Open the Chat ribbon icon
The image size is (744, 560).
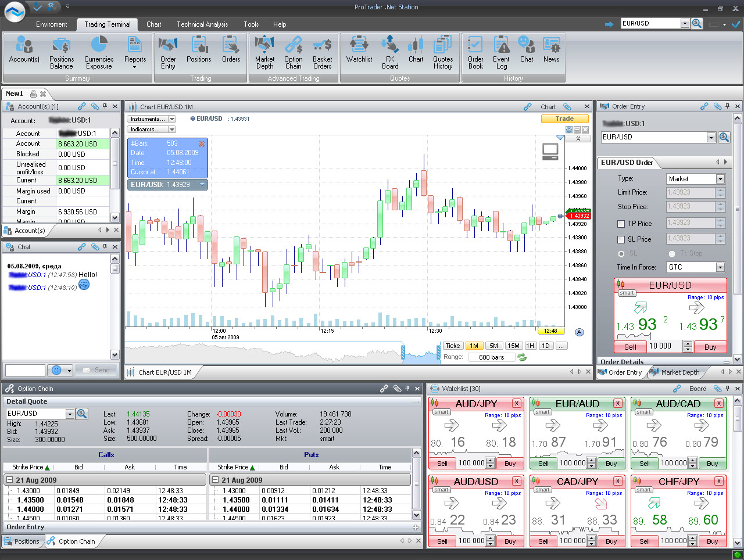coord(527,50)
